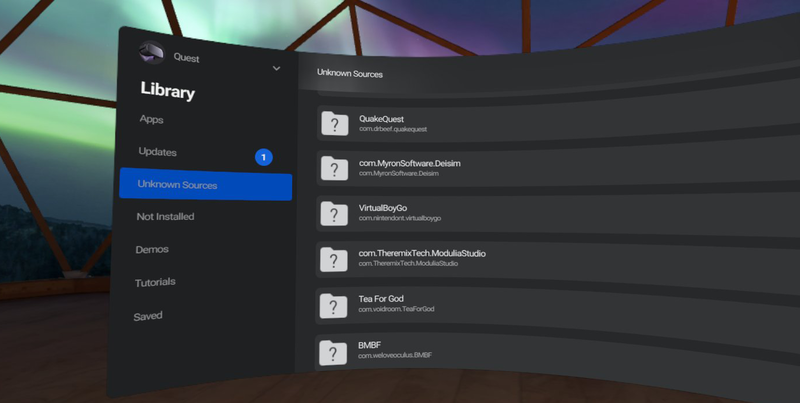Click the Updates notification badge
800x403 pixels.
pos(263,157)
